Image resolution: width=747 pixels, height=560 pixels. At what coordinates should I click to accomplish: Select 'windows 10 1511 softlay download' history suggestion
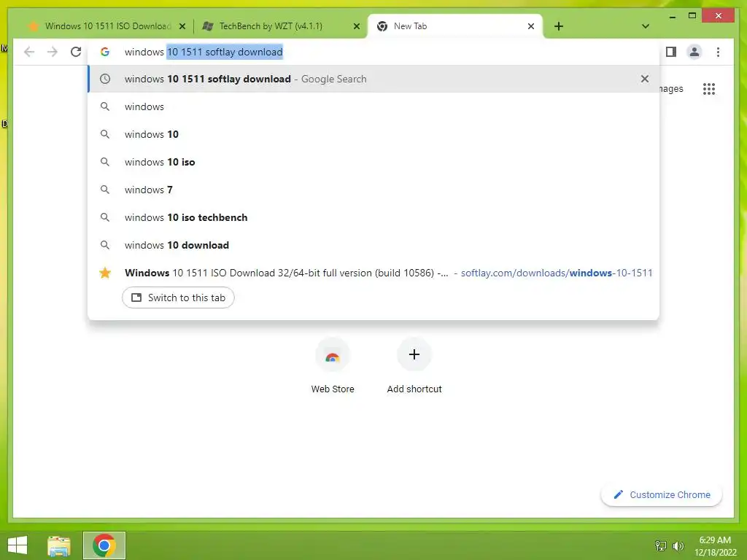coord(373,79)
